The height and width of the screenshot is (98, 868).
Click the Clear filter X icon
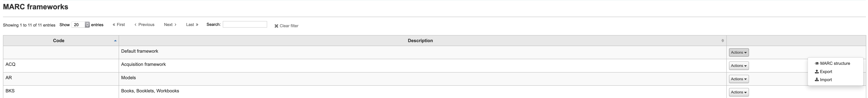point(276,26)
